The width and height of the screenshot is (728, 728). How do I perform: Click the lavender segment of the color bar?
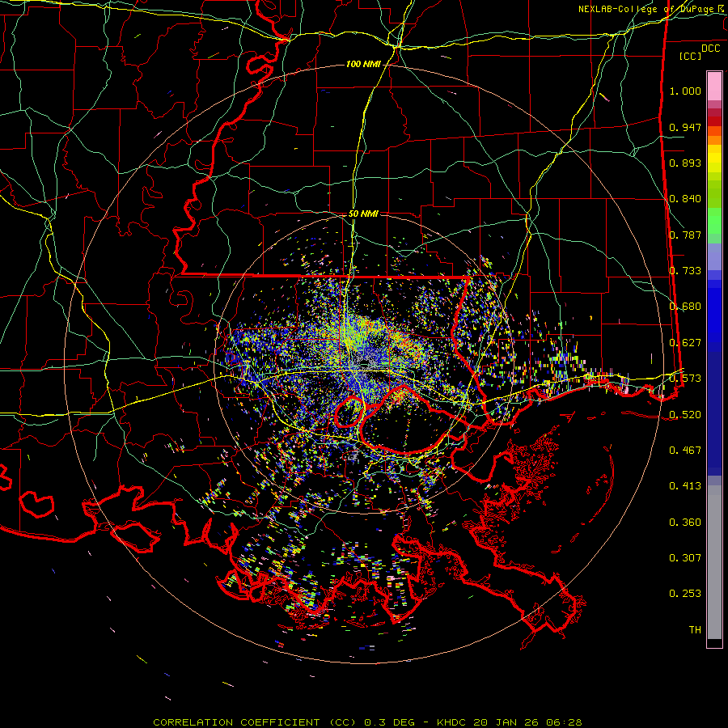click(x=714, y=256)
